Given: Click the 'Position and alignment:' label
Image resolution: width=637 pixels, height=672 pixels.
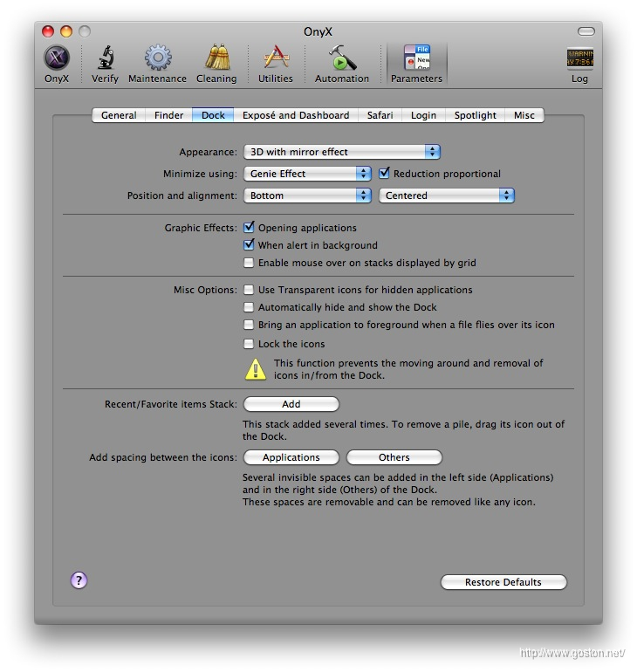Looking at the screenshot, I should pyautogui.click(x=182, y=195).
